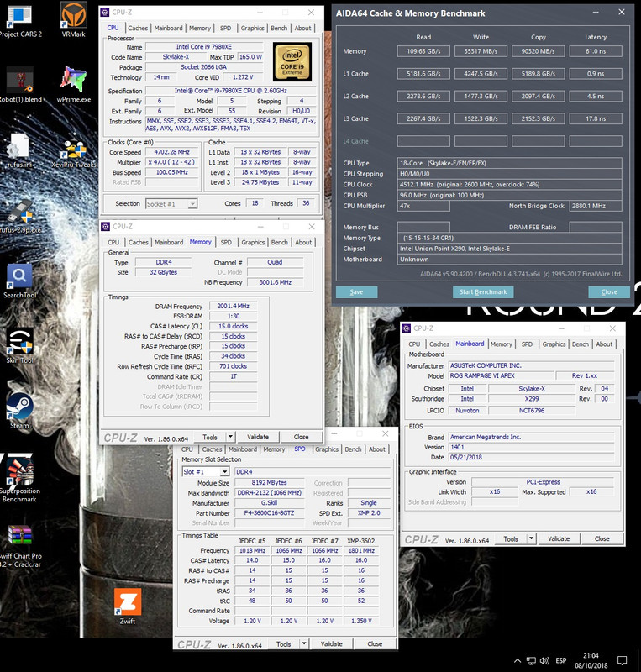This screenshot has width=641, height=672.
Task: Click the Core Speed 4702.28 MHz field
Action: click(x=171, y=152)
